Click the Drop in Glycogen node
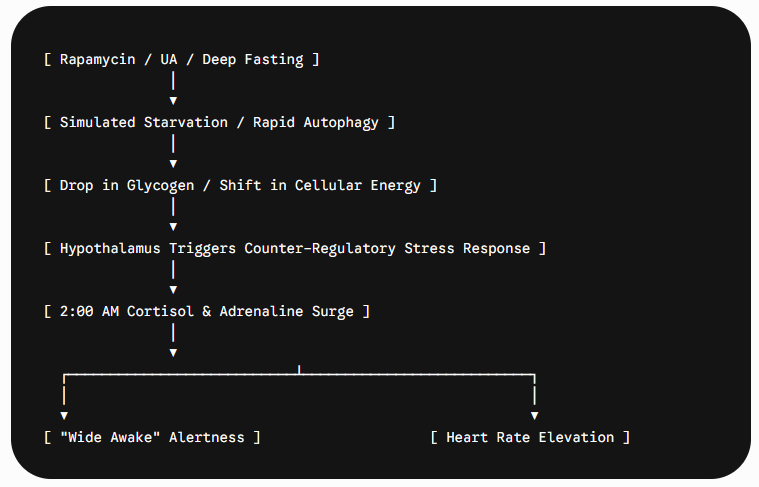Viewport: 759px width, 487px height. click(x=241, y=185)
